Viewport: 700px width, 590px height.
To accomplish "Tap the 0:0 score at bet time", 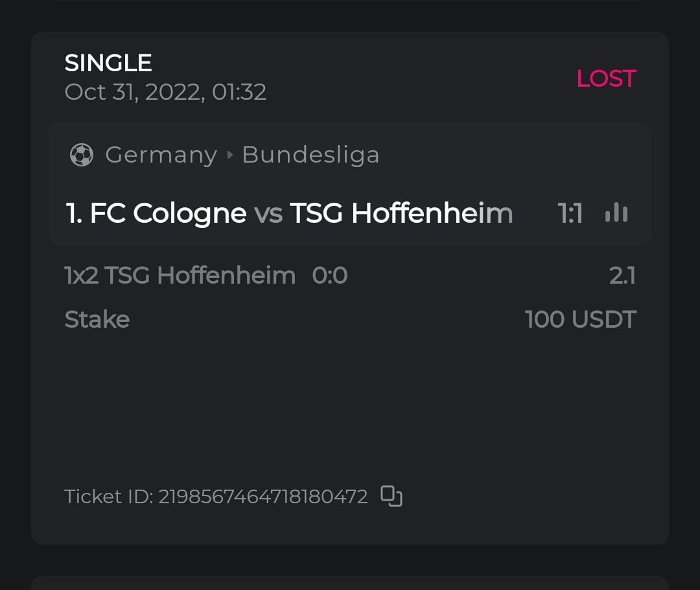I will pos(330,276).
